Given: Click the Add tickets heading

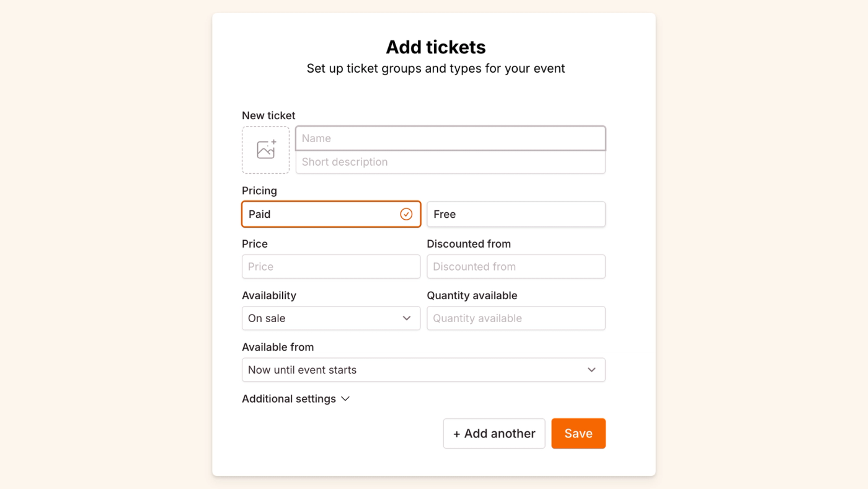Looking at the screenshot, I should pos(435,47).
